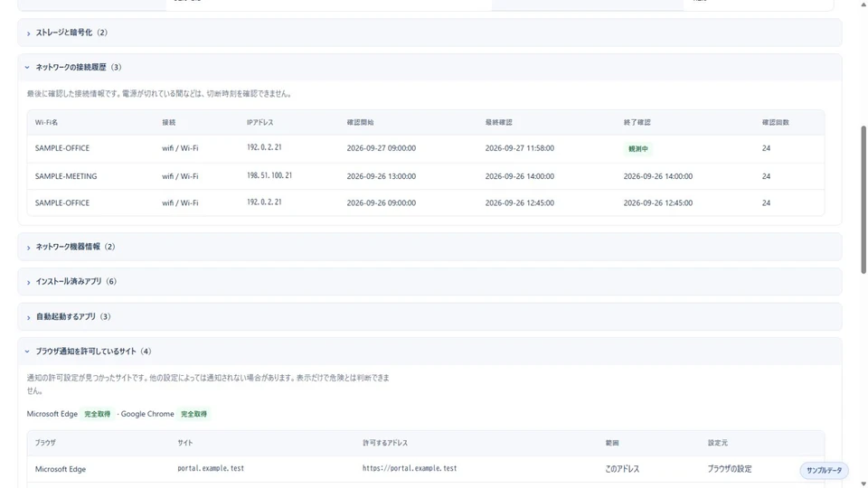Click the Microsoft Edge browser row cell
This screenshot has width=868, height=488.
(x=61, y=469)
